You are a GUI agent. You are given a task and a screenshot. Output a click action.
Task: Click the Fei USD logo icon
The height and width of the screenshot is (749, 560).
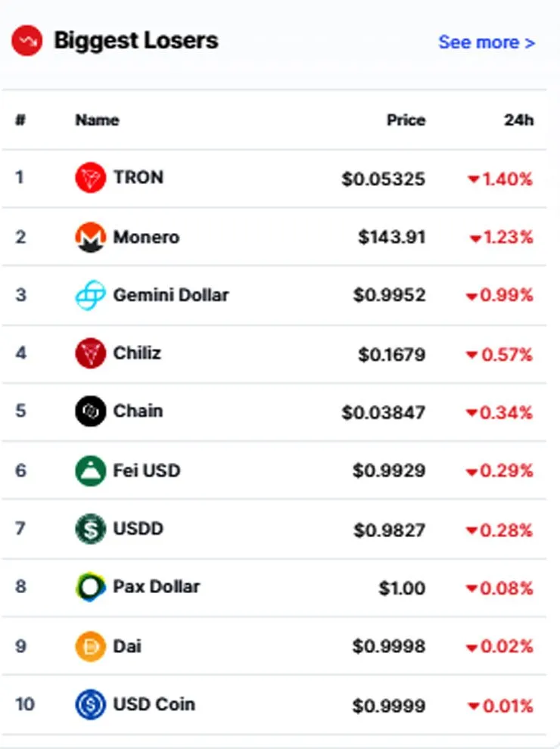pos(90,471)
